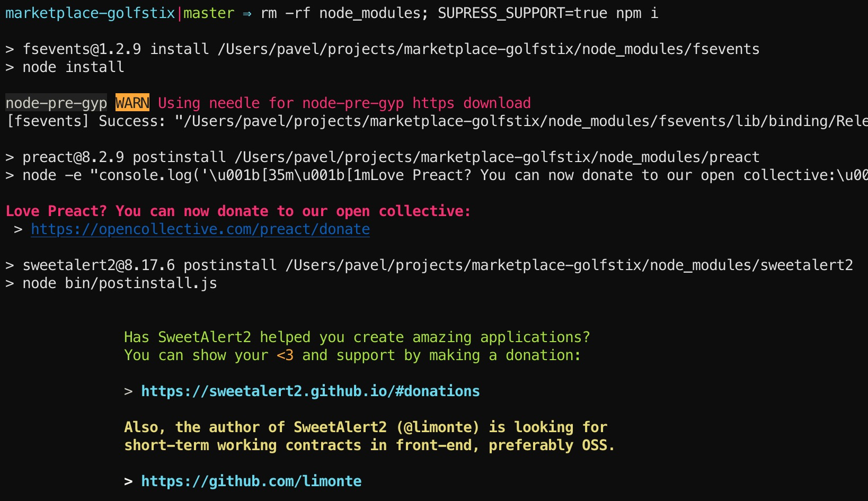This screenshot has width=868, height=501.
Task: Select the short-term working contracts text
Action: tap(242, 445)
